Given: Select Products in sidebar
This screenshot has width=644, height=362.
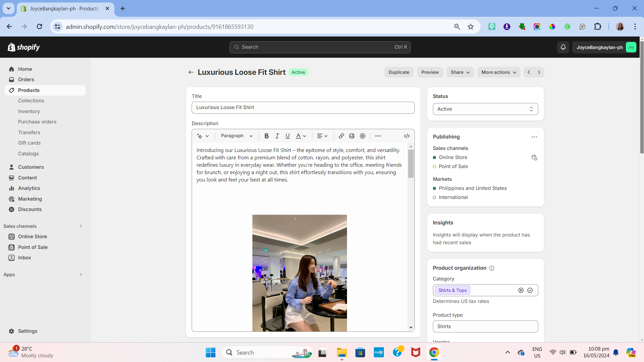Looking at the screenshot, I should 45,90.
